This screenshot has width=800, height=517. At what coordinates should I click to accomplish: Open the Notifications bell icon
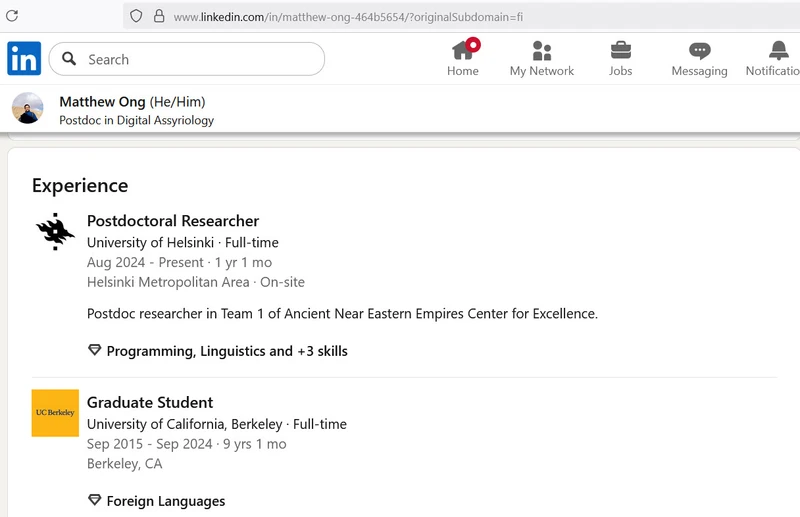click(x=778, y=51)
